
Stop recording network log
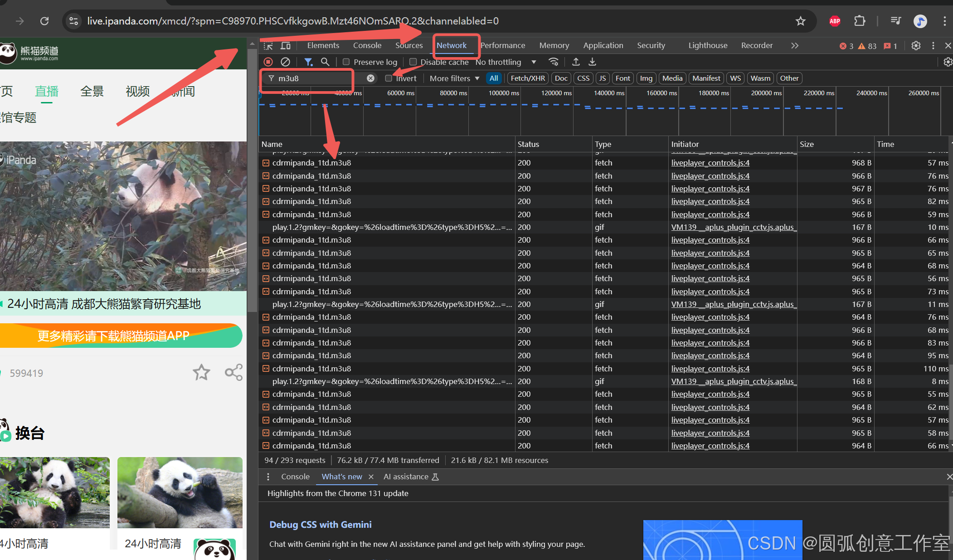click(x=268, y=62)
